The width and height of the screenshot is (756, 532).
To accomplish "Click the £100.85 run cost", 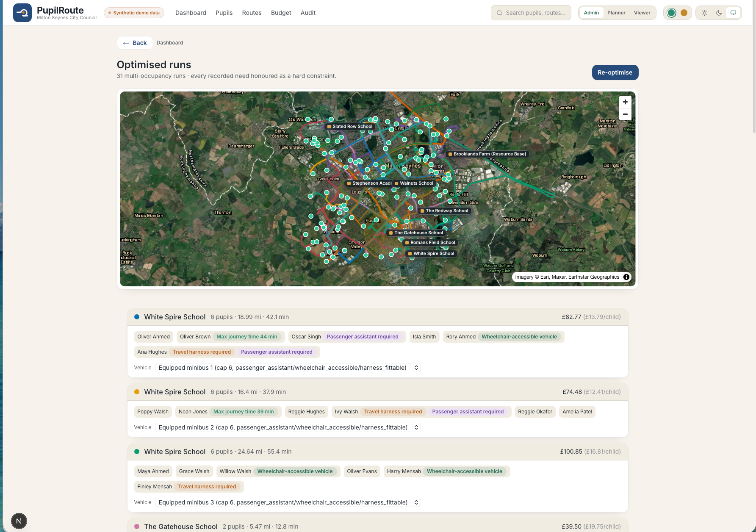I will coord(571,452).
